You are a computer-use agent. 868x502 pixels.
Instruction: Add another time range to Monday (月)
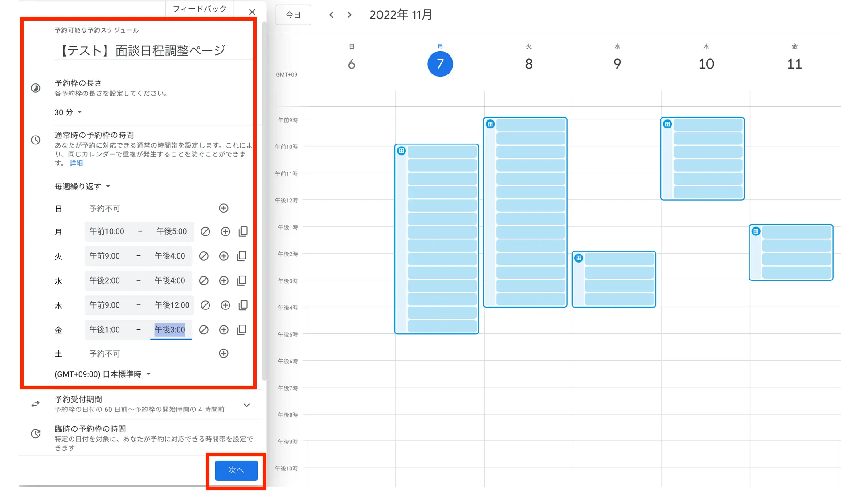[x=225, y=231]
